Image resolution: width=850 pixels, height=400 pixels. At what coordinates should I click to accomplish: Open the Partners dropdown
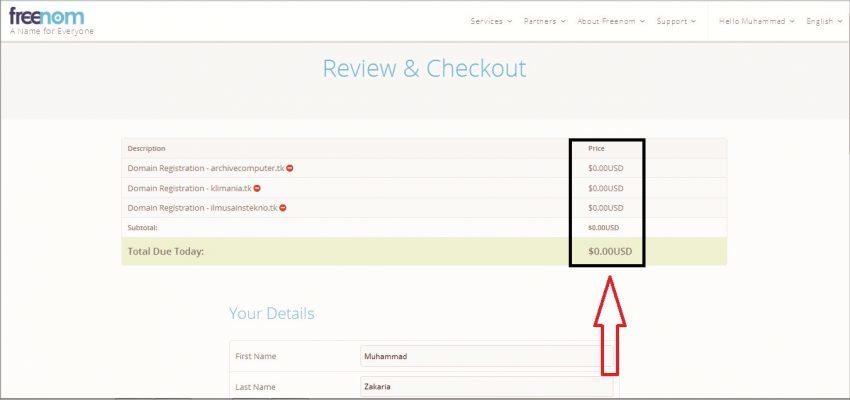pyautogui.click(x=544, y=21)
